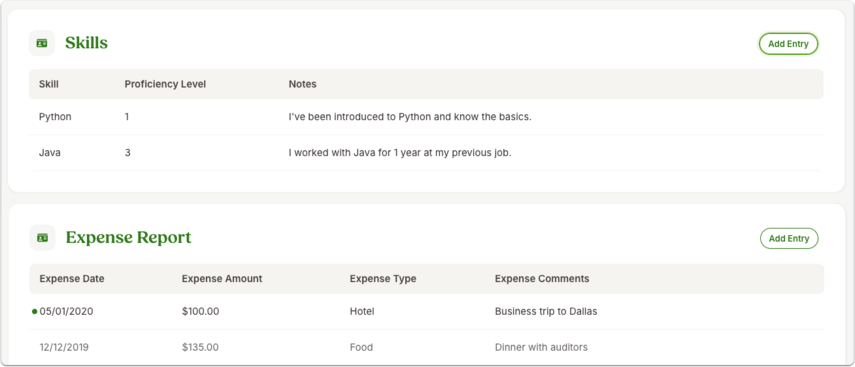Click the note about Java previous job
This screenshot has height=367, width=855.
400,153
